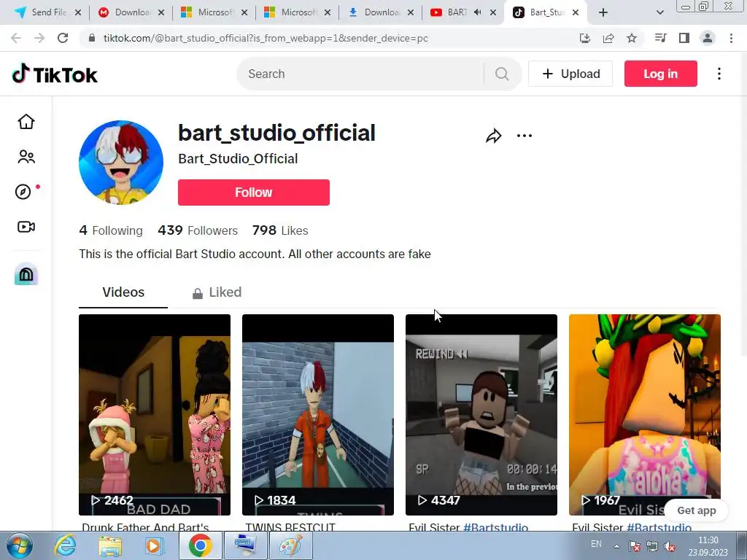Open Windows Explorer folder in taskbar
The width and height of the screenshot is (747, 560).
pos(110,545)
